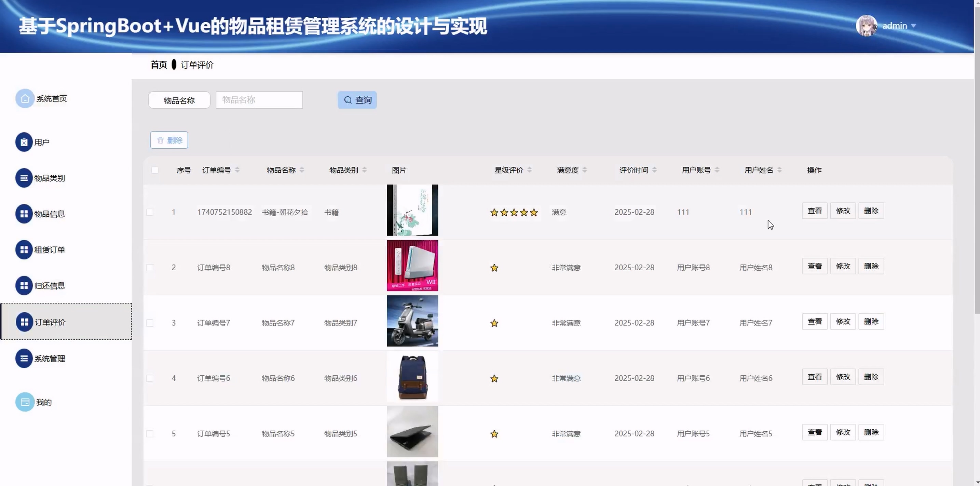The image size is (980, 486).
Task: Open 物品类别 via its sidebar icon
Action: click(24, 178)
